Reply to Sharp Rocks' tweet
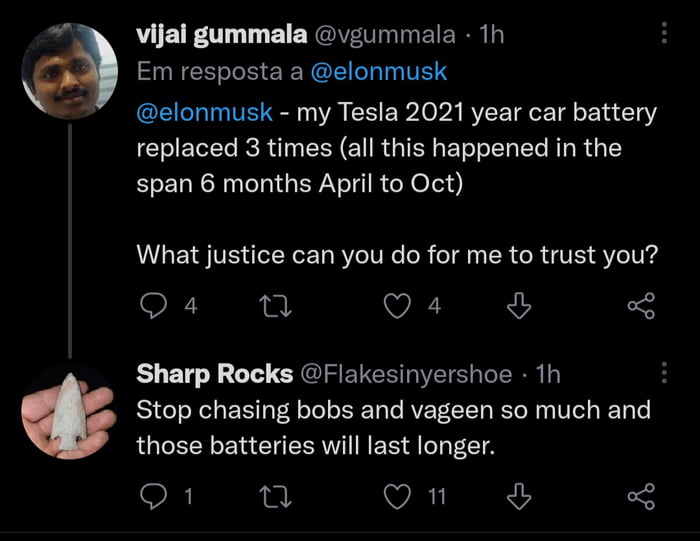 (x=151, y=495)
